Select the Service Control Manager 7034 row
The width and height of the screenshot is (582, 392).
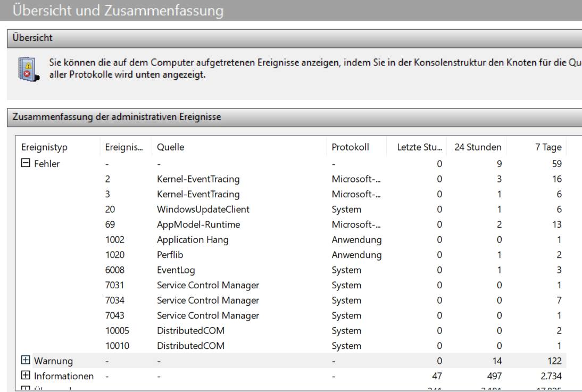click(207, 301)
